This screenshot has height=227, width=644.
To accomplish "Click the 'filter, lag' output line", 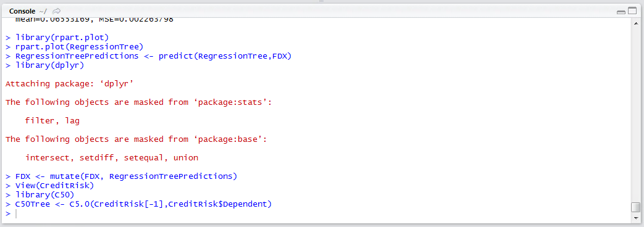I will 52,121.
